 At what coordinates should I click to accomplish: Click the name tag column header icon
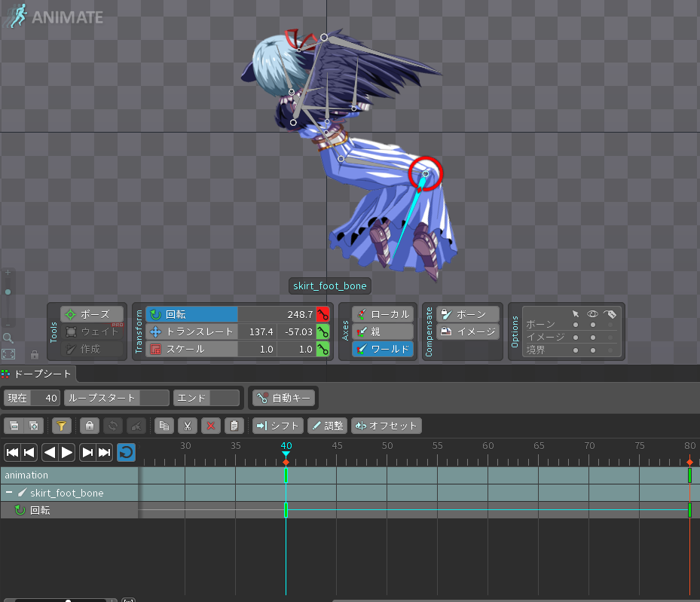(x=610, y=314)
